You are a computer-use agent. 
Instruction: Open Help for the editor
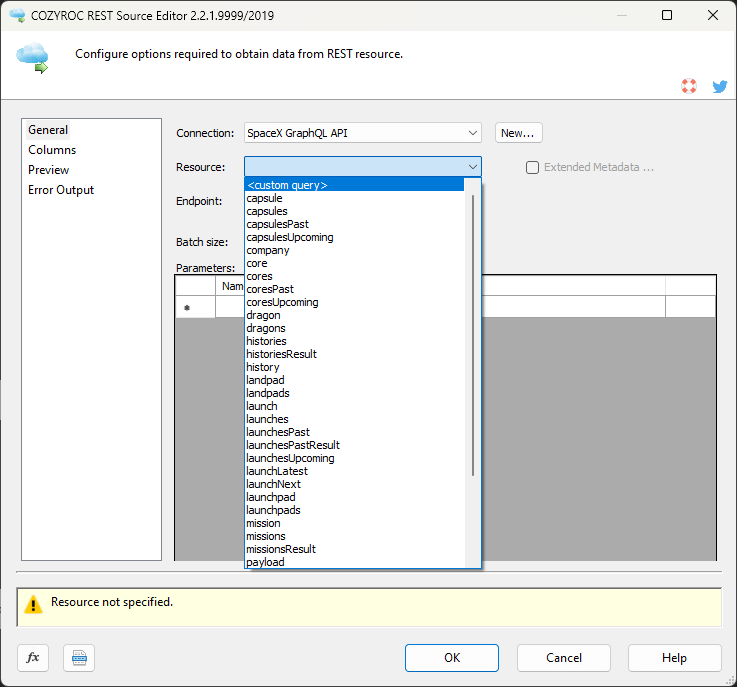(x=674, y=657)
